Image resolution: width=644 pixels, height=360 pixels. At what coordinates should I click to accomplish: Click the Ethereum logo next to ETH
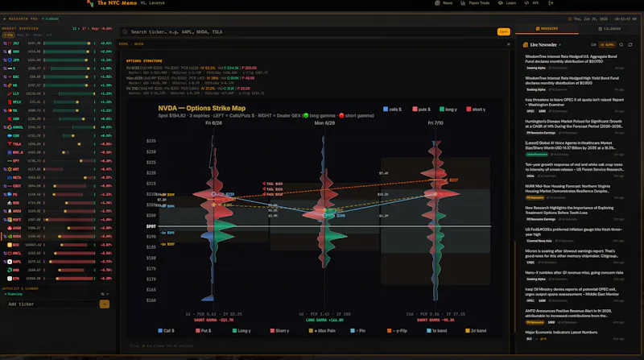(x=10, y=278)
